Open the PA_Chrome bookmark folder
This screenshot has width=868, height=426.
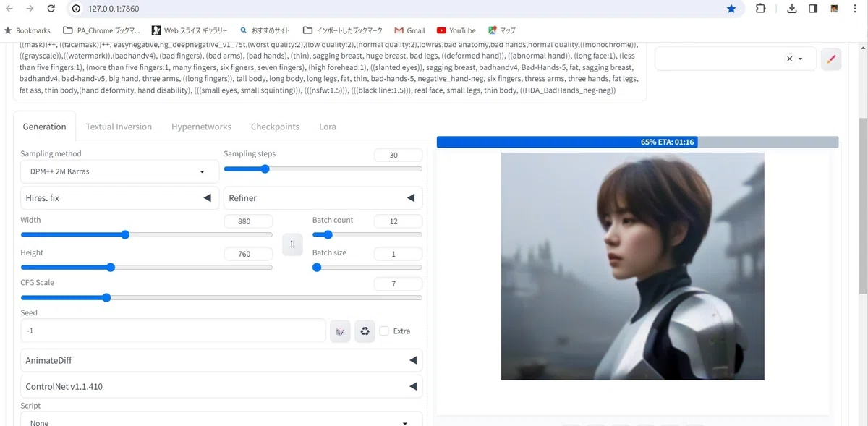pos(101,30)
